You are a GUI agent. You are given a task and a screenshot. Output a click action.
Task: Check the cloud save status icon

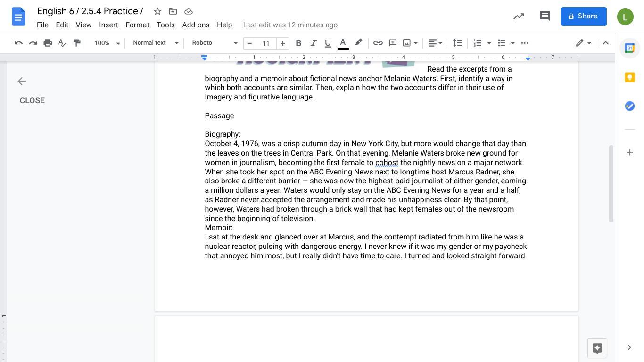pos(189,11)
